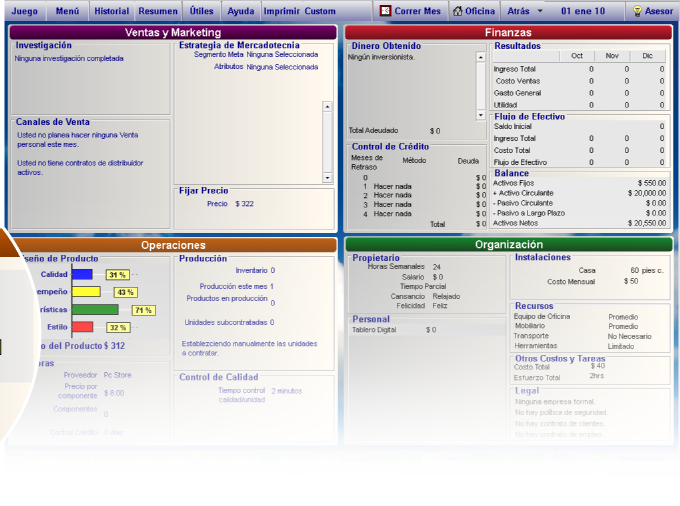This screenshot has width=680, height=506.
Task: Click the Imprimir Custom button
Action: [299, 11]
